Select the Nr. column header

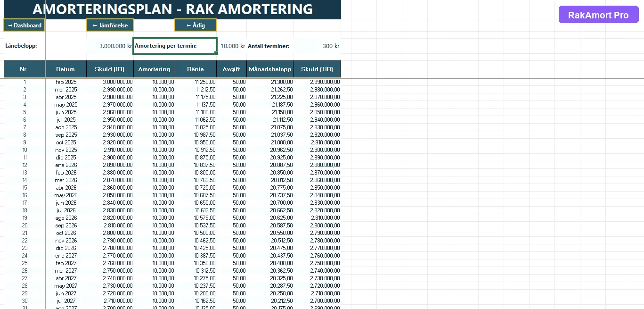(24, 69)
